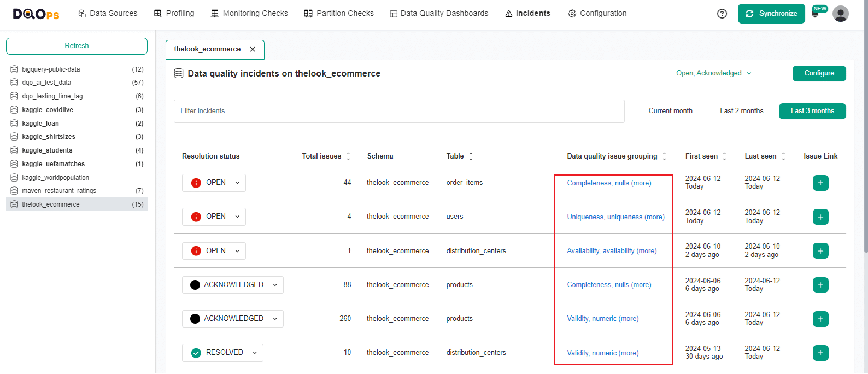Click the Resolution status column header

pyautogui.click(x=211, y=156)
